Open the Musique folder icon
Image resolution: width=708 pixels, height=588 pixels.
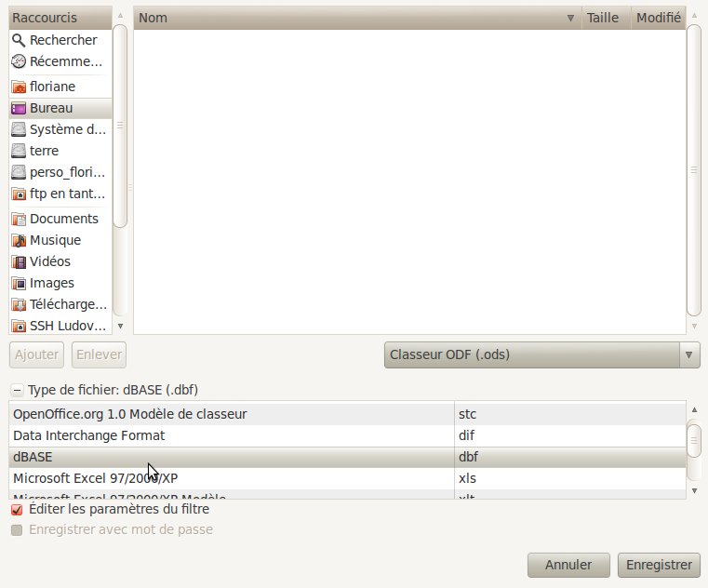19,240
